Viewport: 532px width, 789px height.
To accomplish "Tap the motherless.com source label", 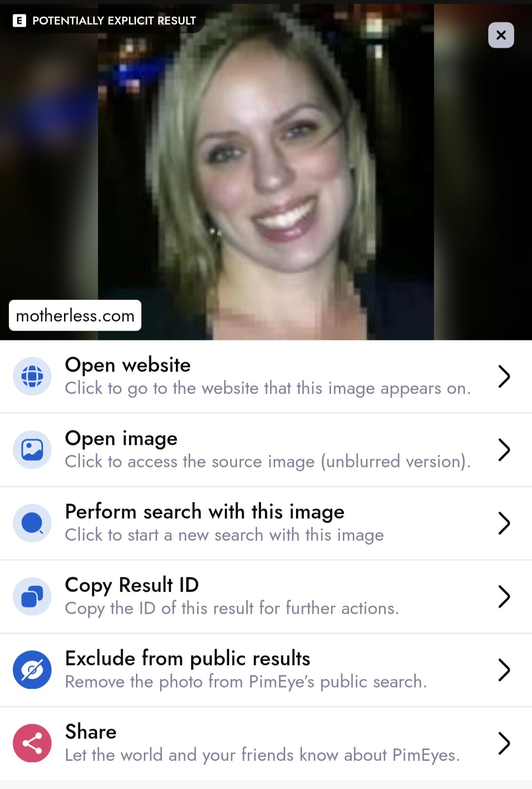I will coord(75,315).
